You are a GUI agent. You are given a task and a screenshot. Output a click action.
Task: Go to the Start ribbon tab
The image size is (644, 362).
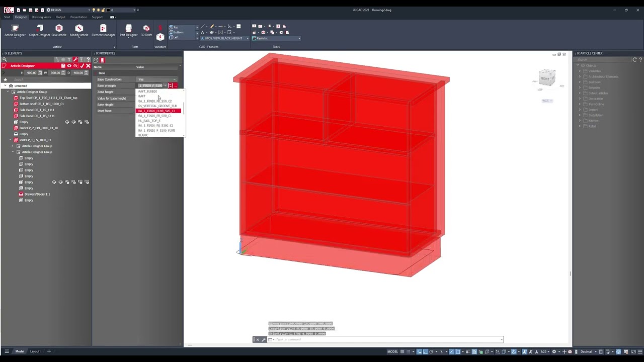click(7, 17)
